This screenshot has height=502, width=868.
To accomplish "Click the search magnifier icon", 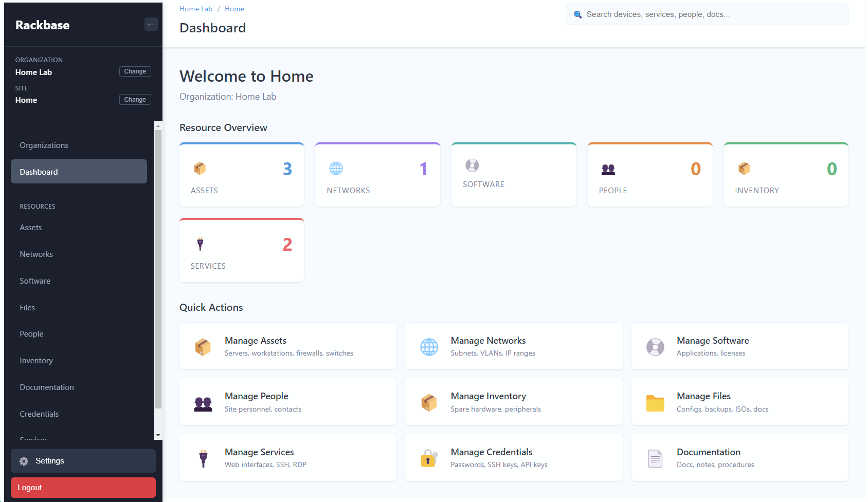I will (x=578, y=15).
